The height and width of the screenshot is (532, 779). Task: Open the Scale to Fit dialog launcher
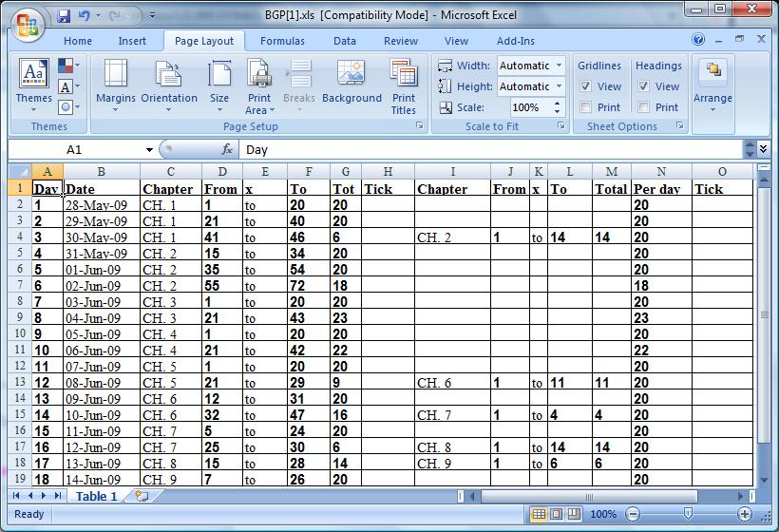click(x=561, y=126)
